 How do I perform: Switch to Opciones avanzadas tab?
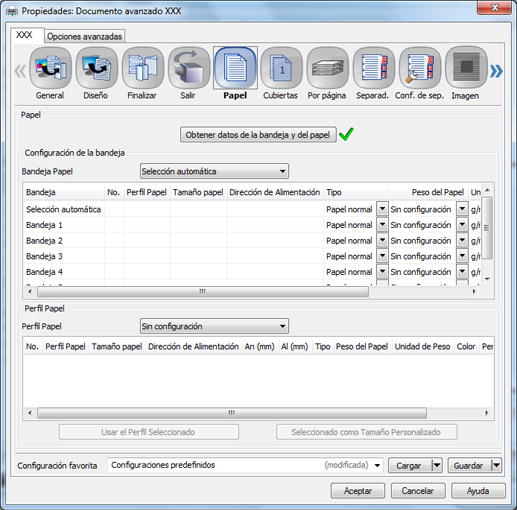(x=84, y=36)
